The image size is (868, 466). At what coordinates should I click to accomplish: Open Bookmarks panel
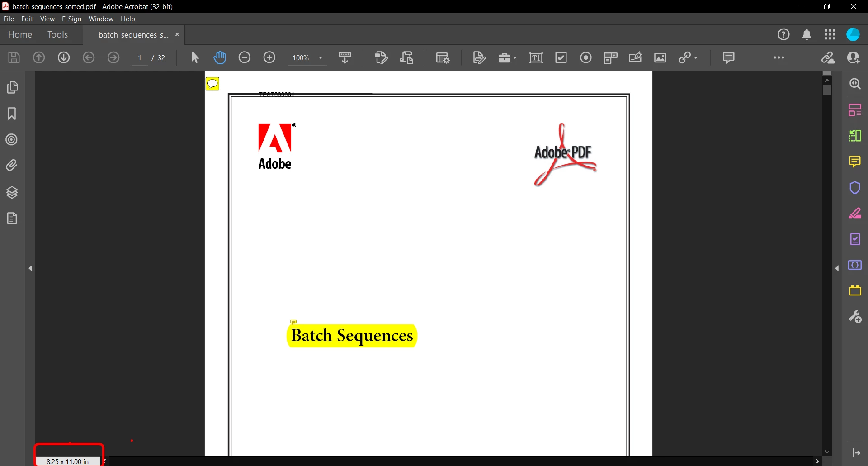click(x=12, y=114)
